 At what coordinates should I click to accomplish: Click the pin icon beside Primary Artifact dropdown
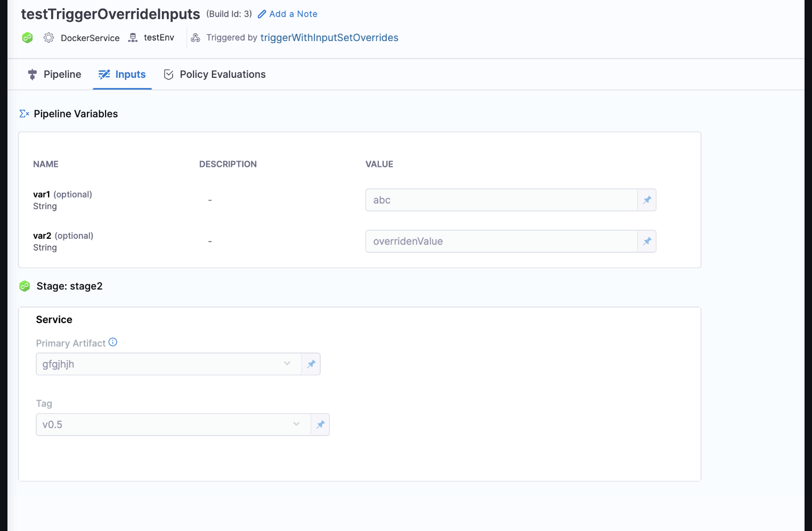click(311, 364)
